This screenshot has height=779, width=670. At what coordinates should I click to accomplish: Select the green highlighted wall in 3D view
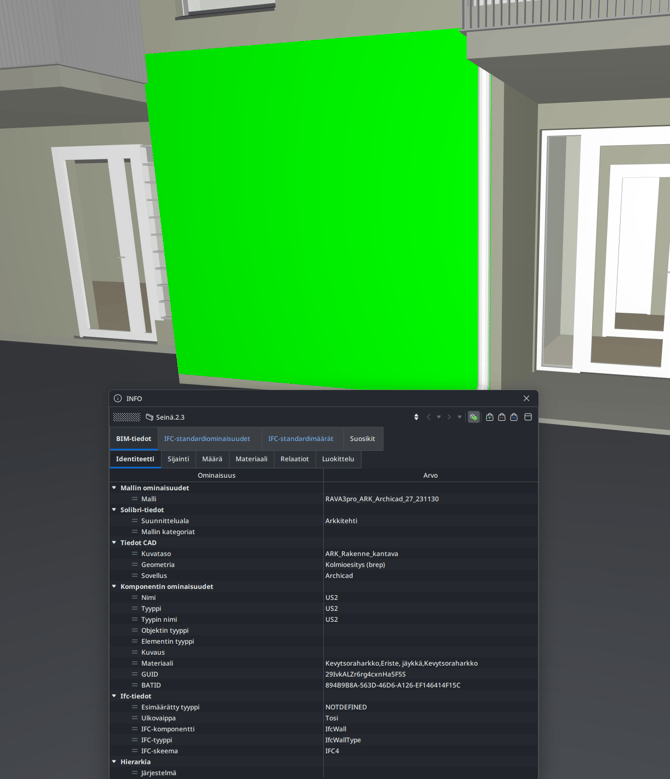point(310,210)
